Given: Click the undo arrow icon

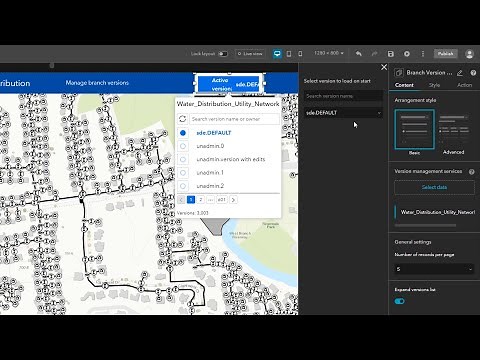Looking at the screenshot, I should pos(359,54).
